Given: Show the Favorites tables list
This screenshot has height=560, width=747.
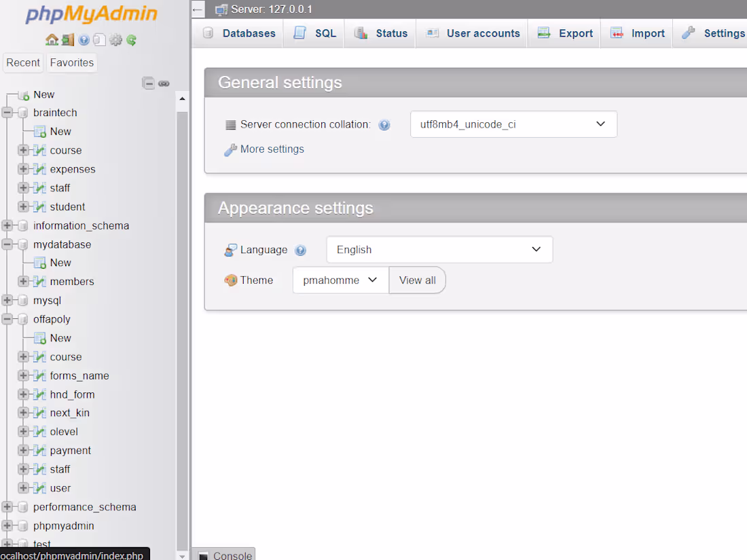Looking at the screenshot, I should tap(72, 63).
